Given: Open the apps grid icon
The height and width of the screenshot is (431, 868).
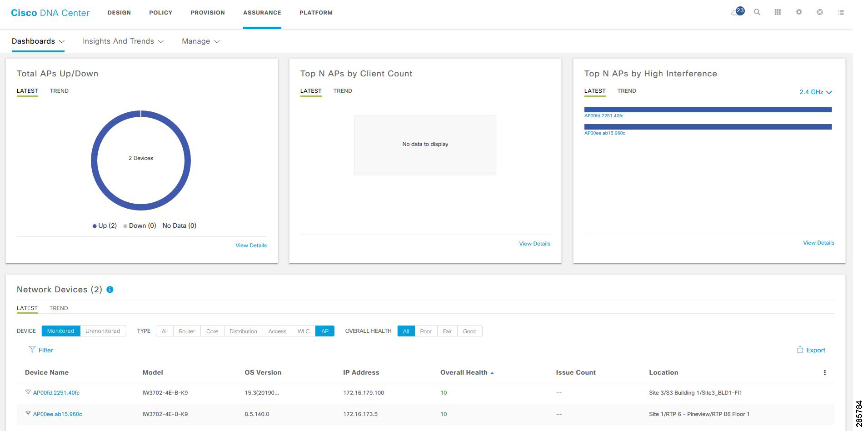Looking at the screenshot, I should pyautogui.click(x=778, y=12).
